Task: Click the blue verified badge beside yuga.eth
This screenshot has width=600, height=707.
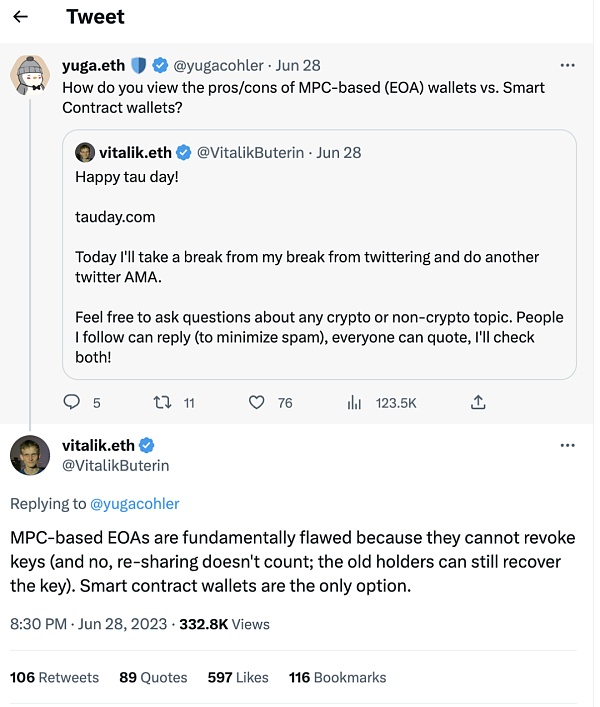Action: pos(160,65)
